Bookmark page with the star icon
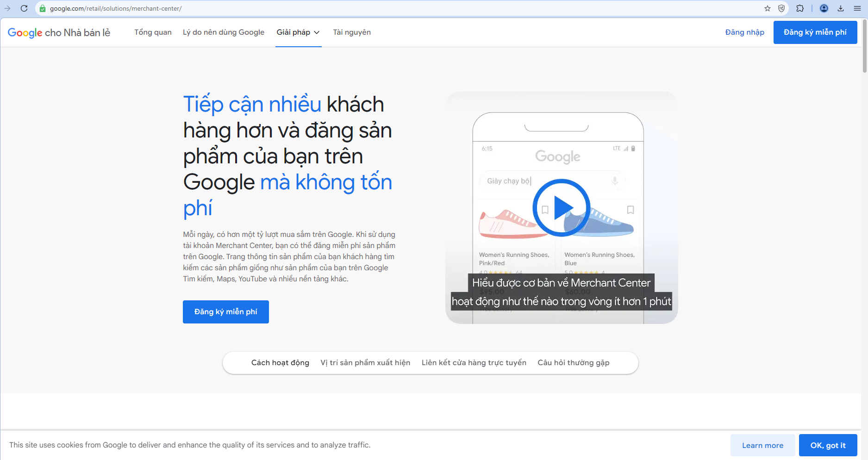This screenshot has width=868, height=460. 768,8
